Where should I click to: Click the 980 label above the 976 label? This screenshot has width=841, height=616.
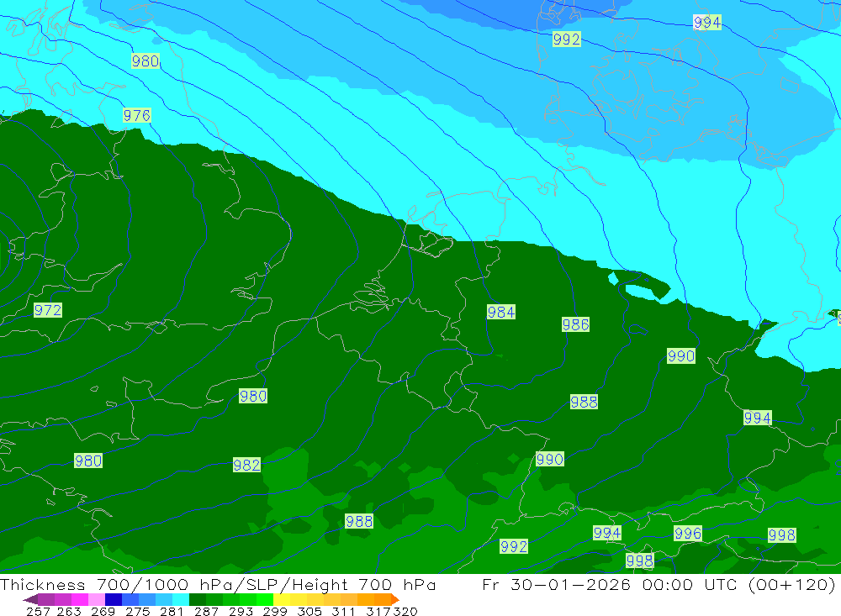point(145,61)
